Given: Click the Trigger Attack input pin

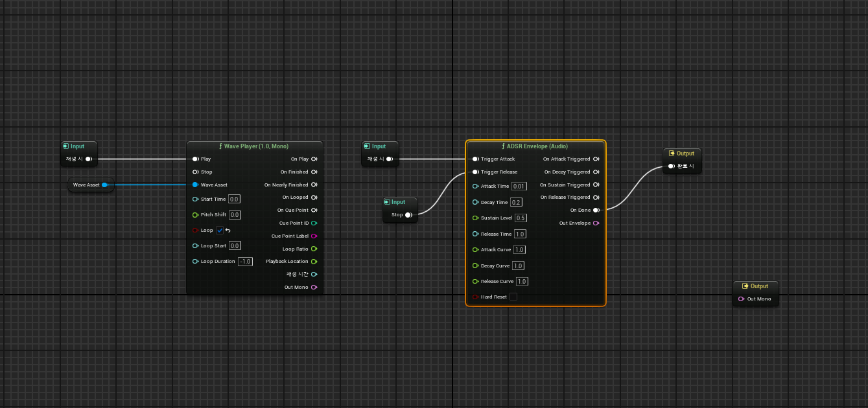Looking at the screenshot, I should (x=475, y=159).
